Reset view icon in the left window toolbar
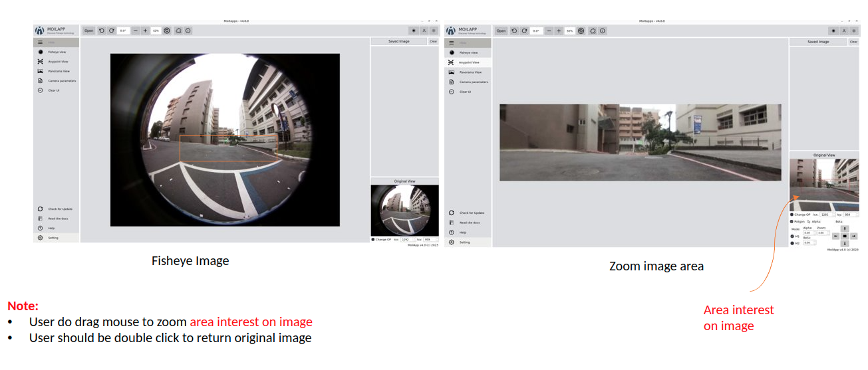This screenshot has width=868, height=370. click(167, 31)
